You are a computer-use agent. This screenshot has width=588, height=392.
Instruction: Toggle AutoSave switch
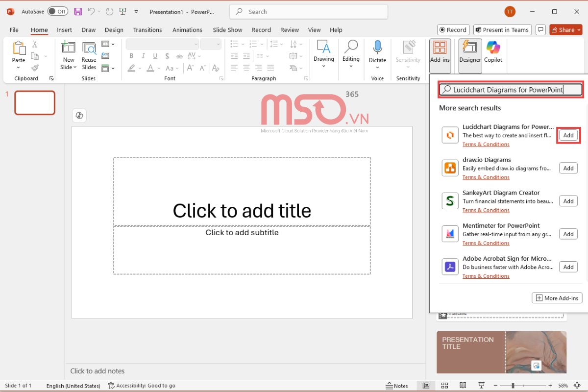(x=57, y=11)
